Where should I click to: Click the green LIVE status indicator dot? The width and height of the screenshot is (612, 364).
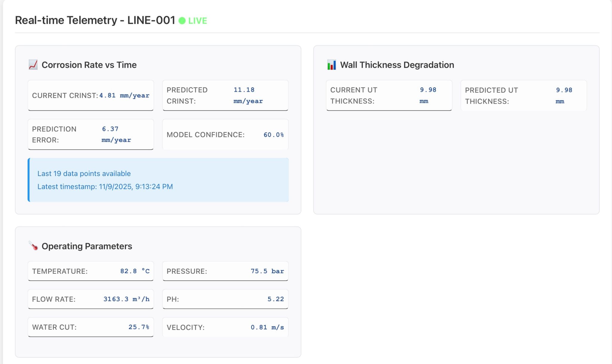pos(182,21)
